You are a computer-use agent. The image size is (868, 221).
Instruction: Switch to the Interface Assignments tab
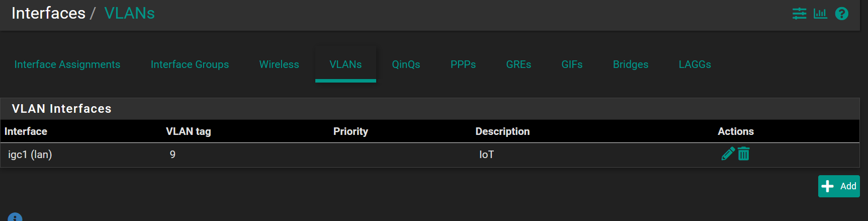click(67, 64)
